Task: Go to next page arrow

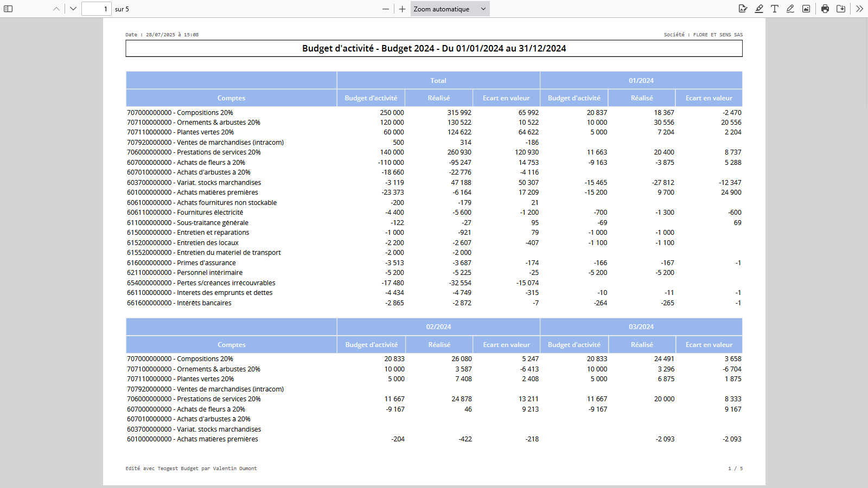Action: click(x=73, y=9)
